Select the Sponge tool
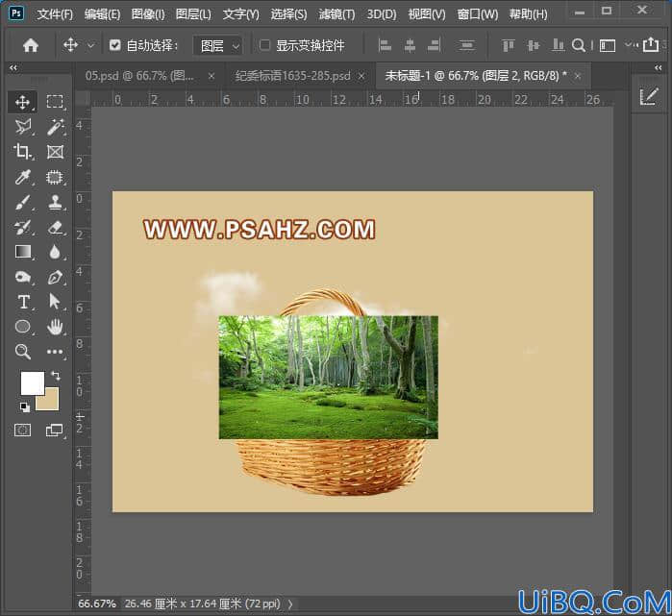This screenshot has height=616, width=672. 22,277
